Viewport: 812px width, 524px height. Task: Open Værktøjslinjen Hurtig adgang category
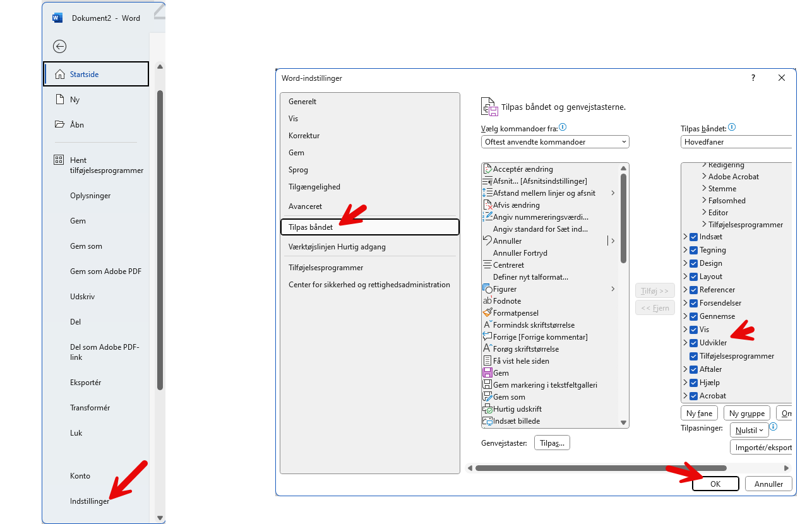(369, 247)
